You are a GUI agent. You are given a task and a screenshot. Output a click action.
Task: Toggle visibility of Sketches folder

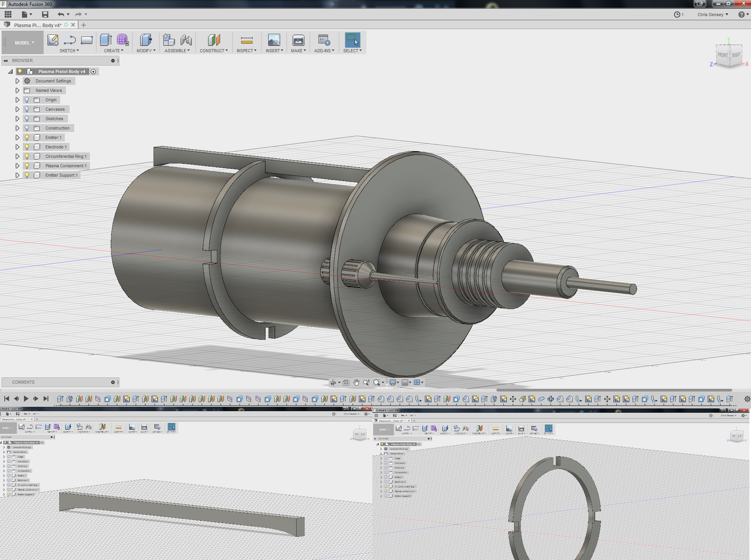[27, 119]
